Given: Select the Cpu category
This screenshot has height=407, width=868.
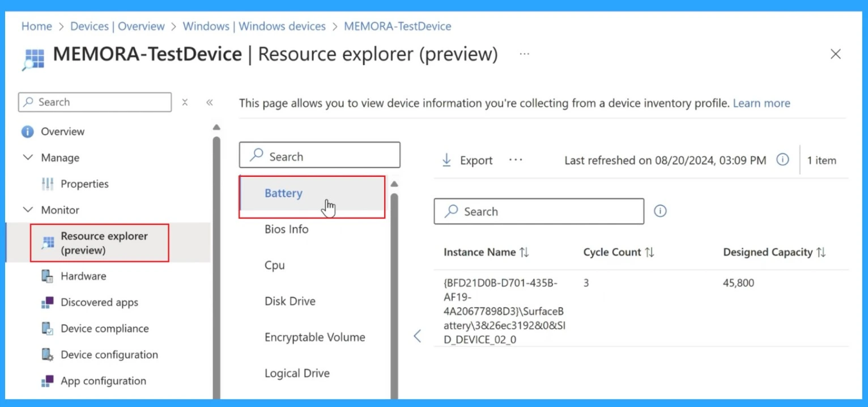Looking at the screenshot, I should [x=275, y=265].
